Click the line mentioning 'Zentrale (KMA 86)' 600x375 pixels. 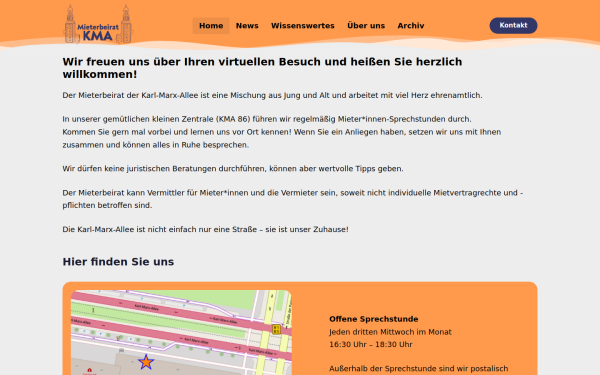(267, 119)
